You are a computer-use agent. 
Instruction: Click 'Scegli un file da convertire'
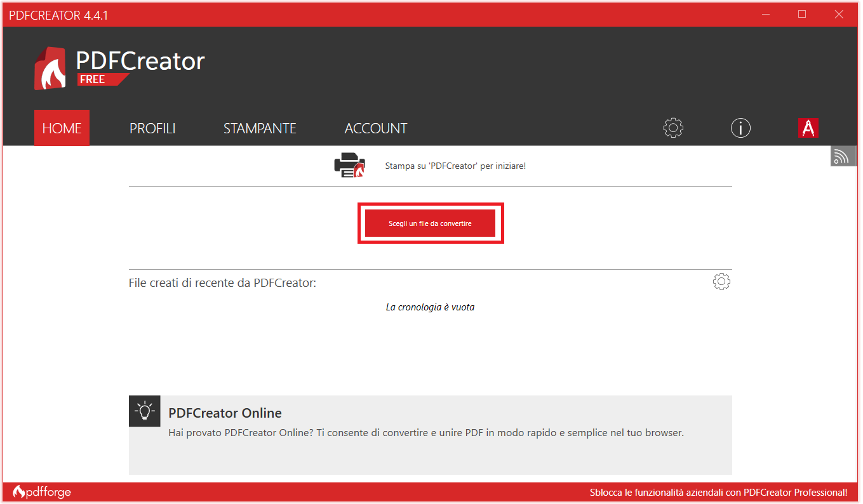430,223
